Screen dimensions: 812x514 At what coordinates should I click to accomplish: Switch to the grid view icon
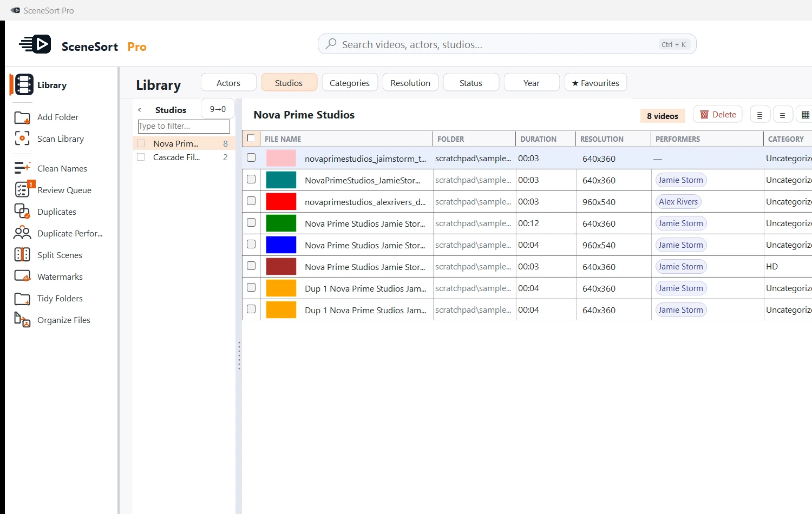tap(806, 115)
